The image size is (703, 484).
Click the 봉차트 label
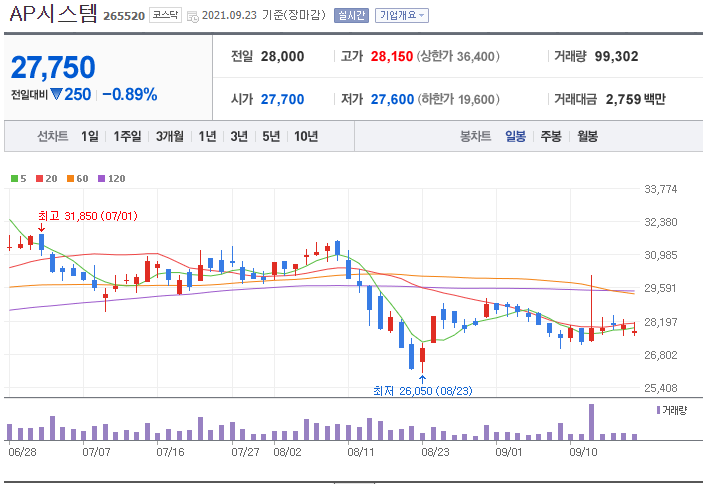tap(476, 136)
